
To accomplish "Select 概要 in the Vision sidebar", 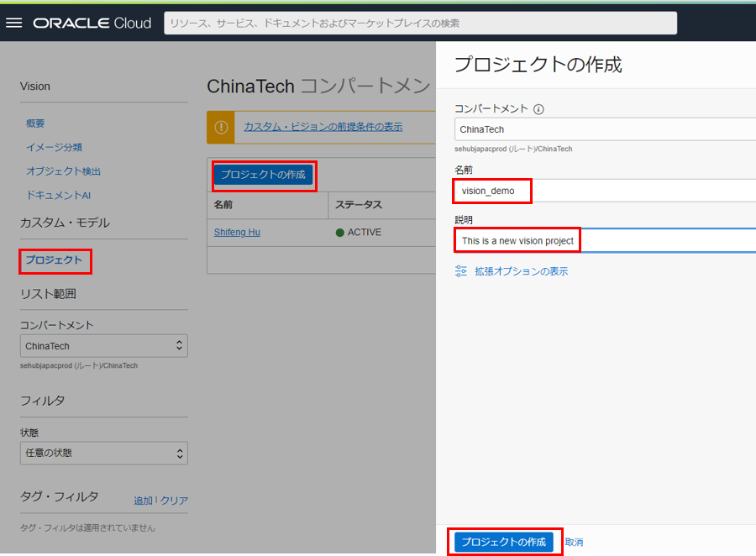I will pyautogui.click(x=35, y=123).
